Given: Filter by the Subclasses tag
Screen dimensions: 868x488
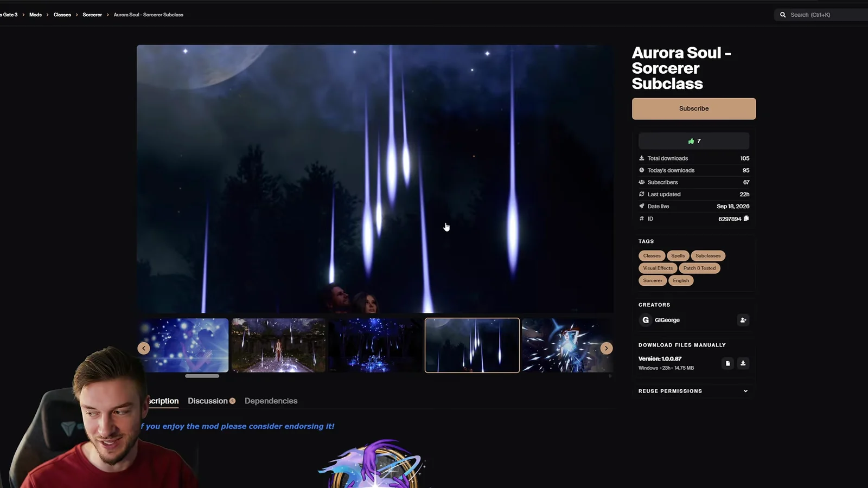Looking at the screenshot, I should 708,255.
